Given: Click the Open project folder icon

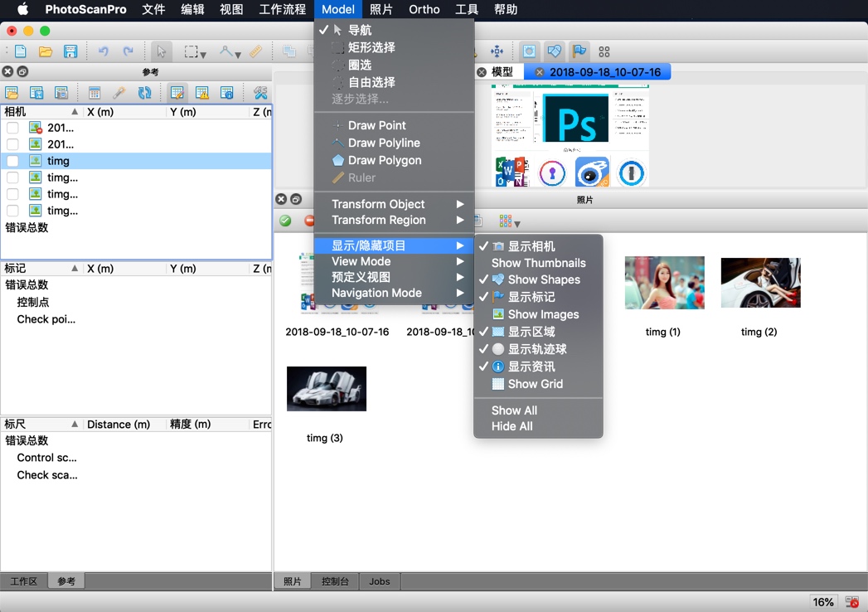Looking at the screenshot, I should 46,51.
